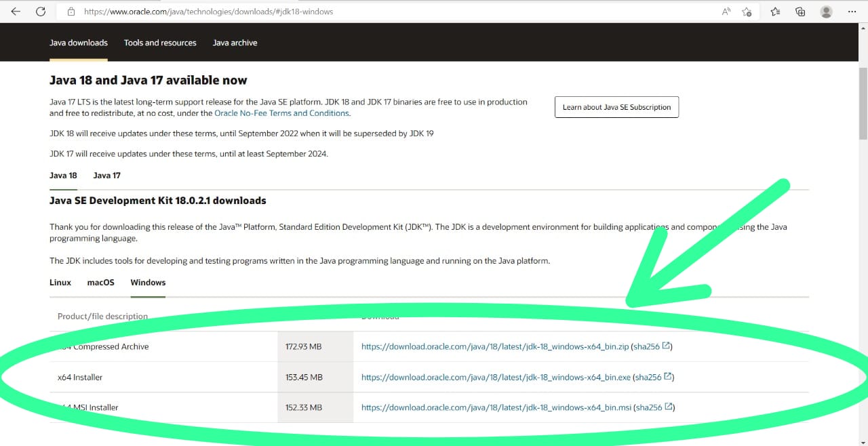
Task: Click the 153.45 MB size cell
Action: pos(315,377)
